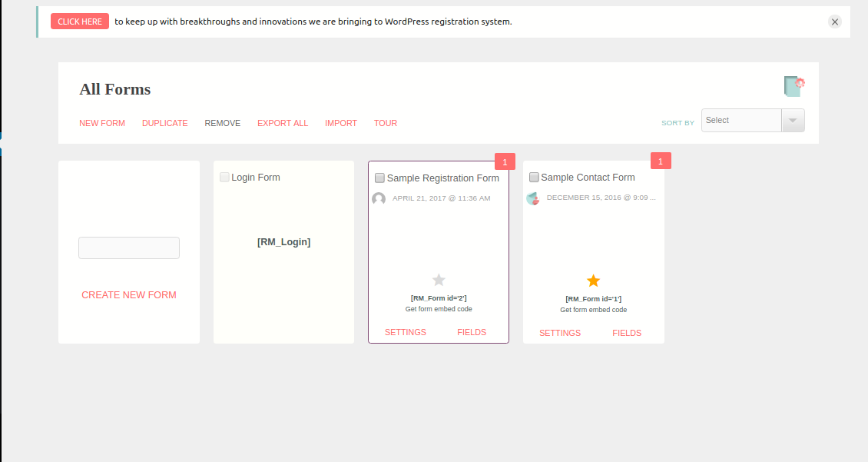Open submissions badge on Sample Registration Form
Image resolution: width=868 pixels, height=462 pixels.
click(x=505, y=161)
